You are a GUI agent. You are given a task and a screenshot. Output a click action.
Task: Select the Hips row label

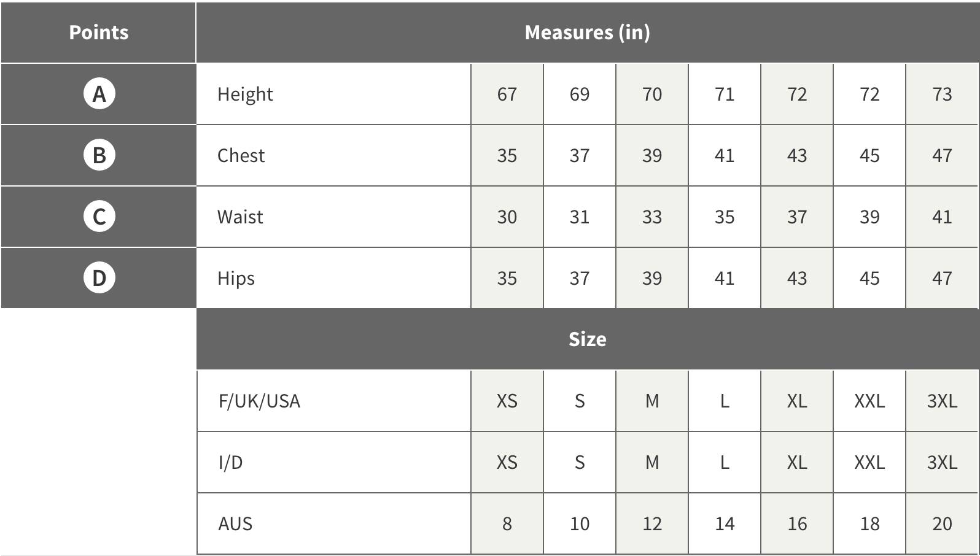coord(236,279)
